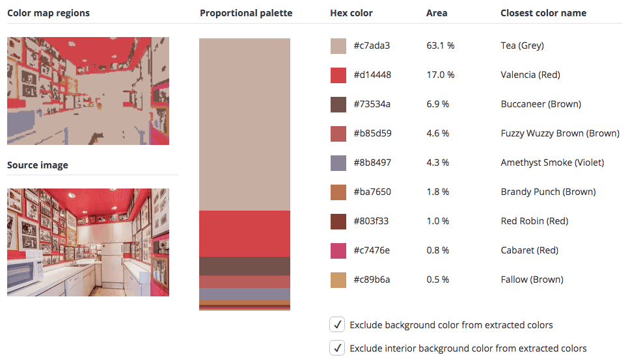Uncheck Exclude interior background color checkbox

337,348
